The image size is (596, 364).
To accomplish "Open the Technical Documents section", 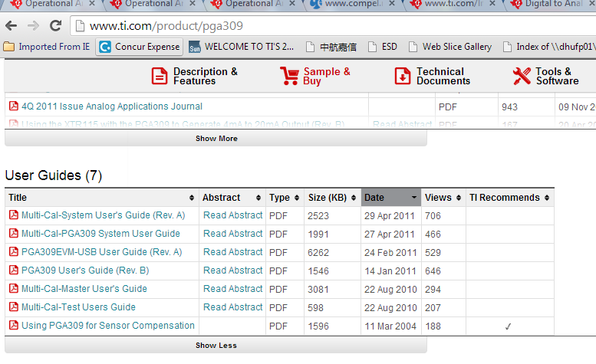I will click(x=433, y=76).
